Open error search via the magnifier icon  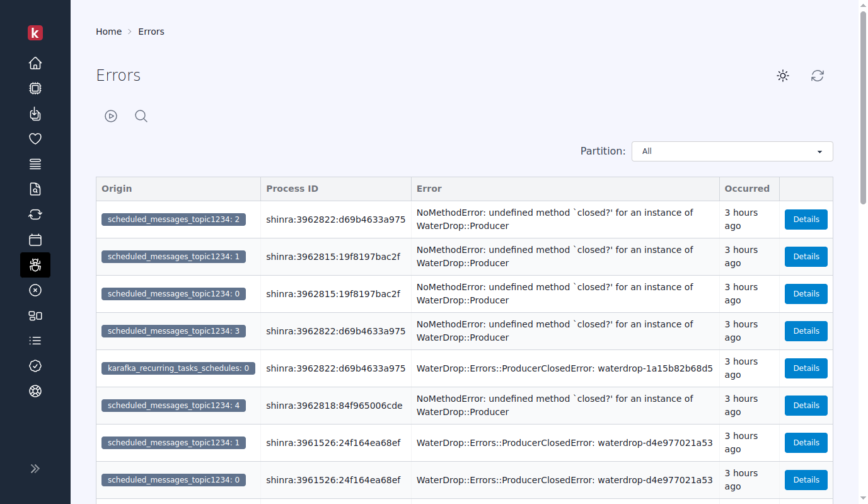pos(141,116)
